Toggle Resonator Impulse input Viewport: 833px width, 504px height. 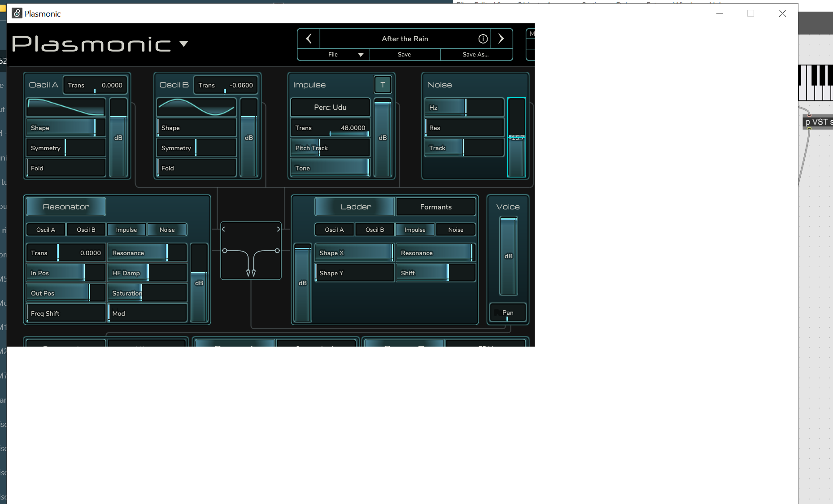pos(126,230)
